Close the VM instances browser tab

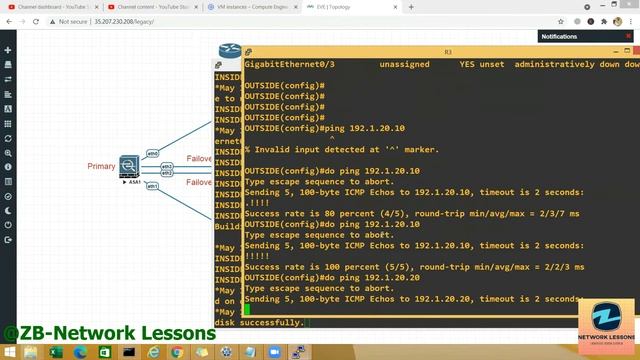coord(296,7)
